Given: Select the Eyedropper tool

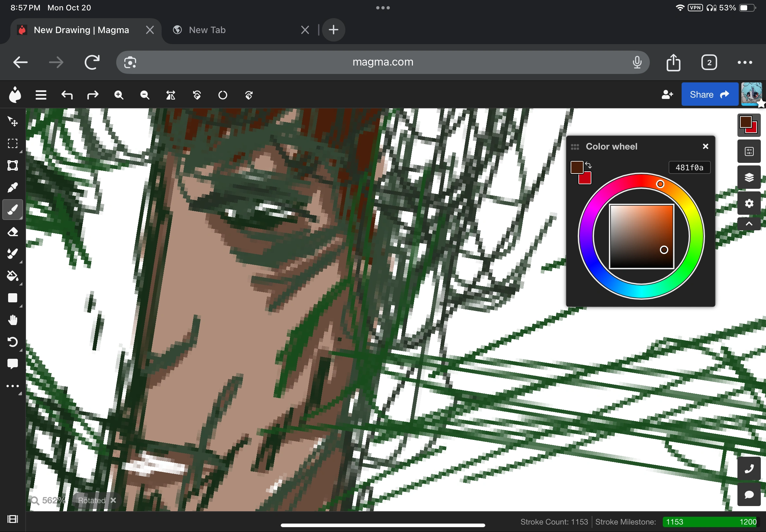Looking at the screenshot, I should (x=12, y=188).
